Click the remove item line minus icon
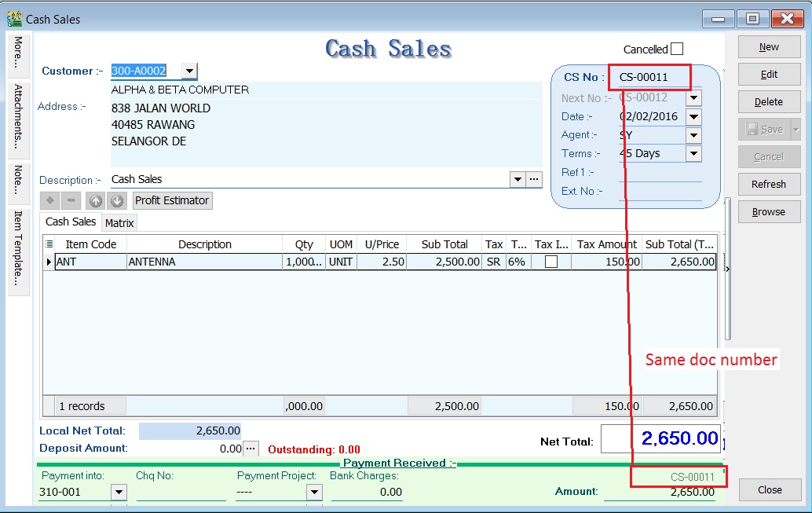Image resolution: width=812 pixels, height=513 pixels. [x=69, y=200]
